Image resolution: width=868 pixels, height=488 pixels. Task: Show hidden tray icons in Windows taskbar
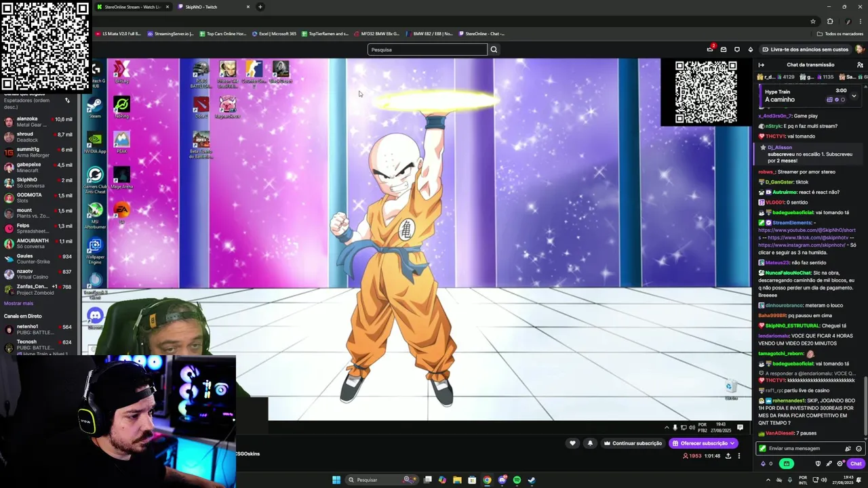pos(768,480)
